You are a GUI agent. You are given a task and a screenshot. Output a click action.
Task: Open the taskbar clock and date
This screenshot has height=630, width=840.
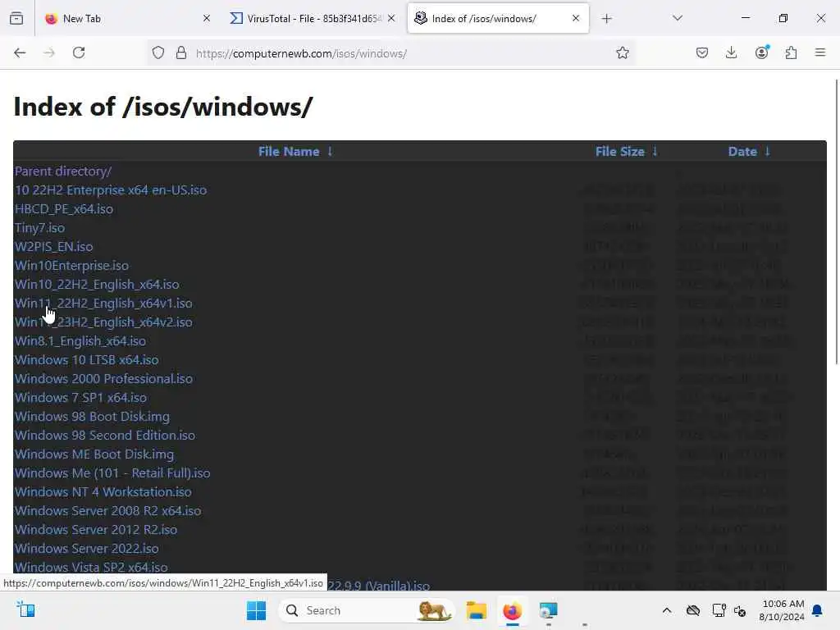[x=782, y=610]
